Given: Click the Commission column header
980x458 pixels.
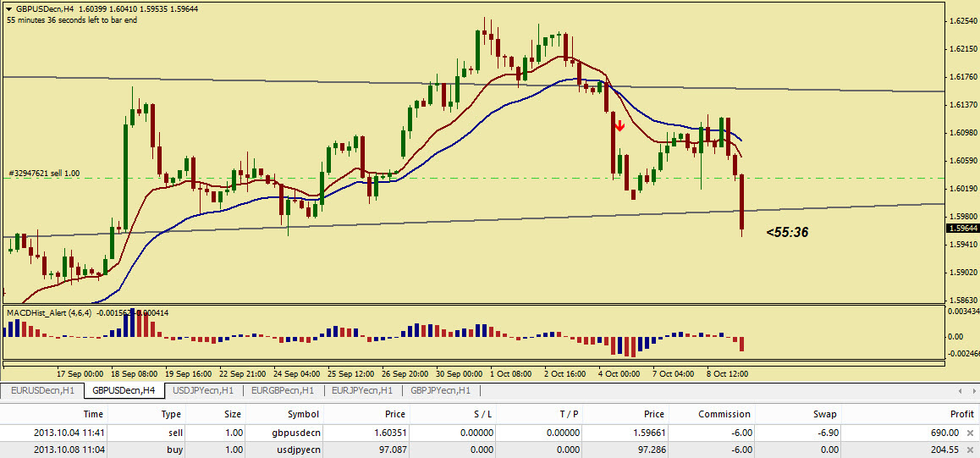Looking at the screenshot, I should [x=724, y=414].
